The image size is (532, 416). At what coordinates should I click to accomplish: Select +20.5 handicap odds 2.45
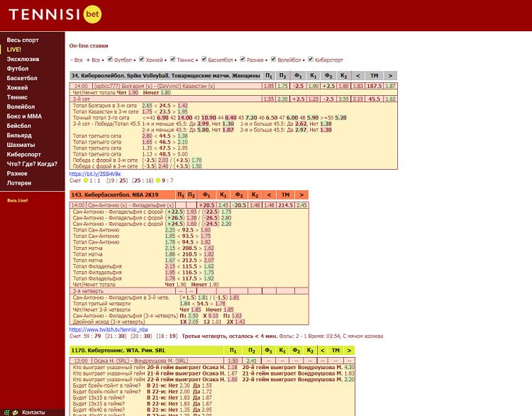click(223, 205)
